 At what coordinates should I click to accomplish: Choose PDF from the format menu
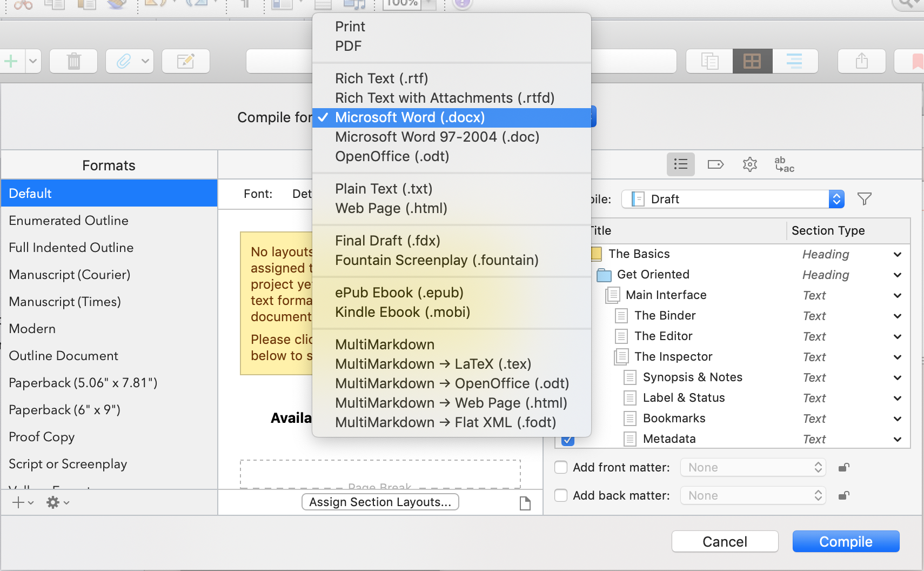coord(452,46)
